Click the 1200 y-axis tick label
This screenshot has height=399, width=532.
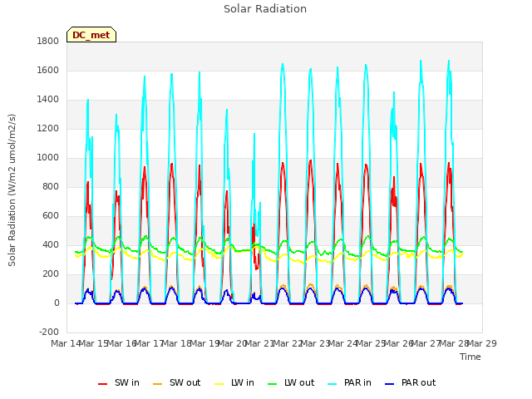pyautogui.click(x=48, y=129)
